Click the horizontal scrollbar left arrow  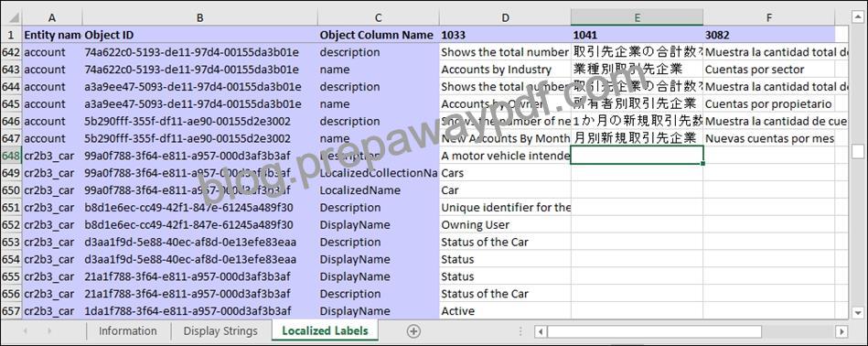tap(541, 331)
